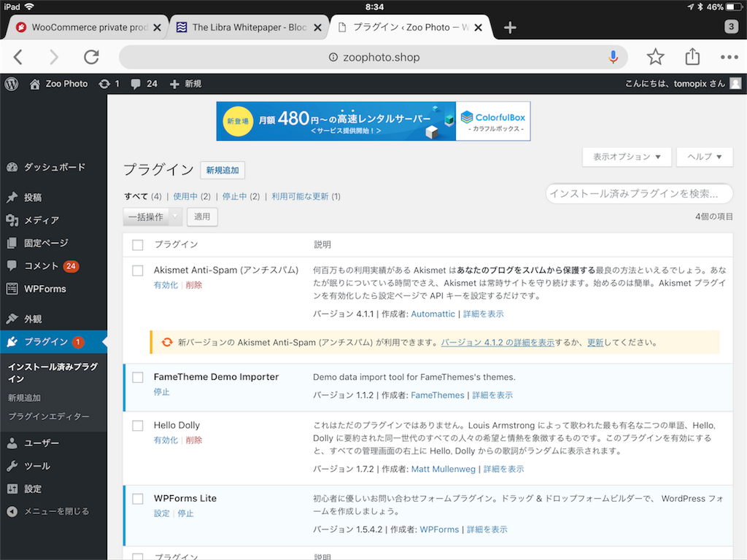Check FameTheme Demo Importer checkbox

click(x=138, y=377)
